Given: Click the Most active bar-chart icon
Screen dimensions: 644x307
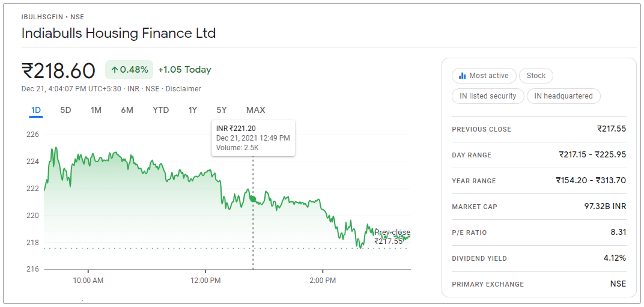Looking at the screenshot, I should (x=462, y=76).
